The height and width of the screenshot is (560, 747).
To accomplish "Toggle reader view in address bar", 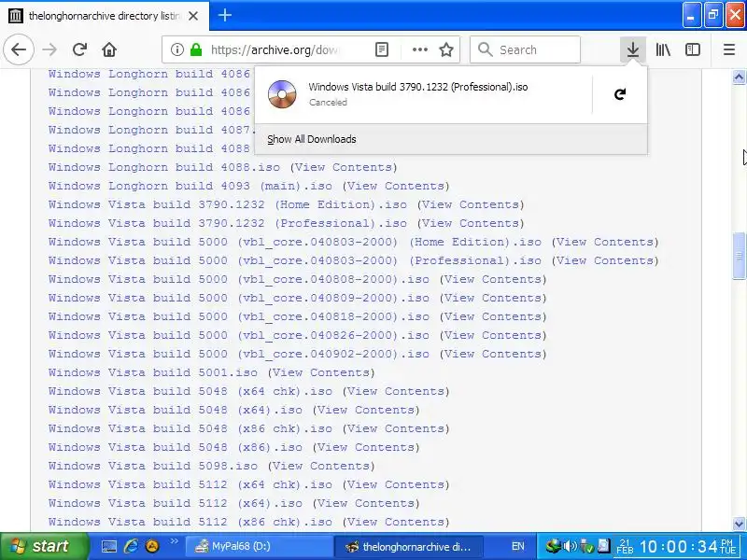I will 382,49.
